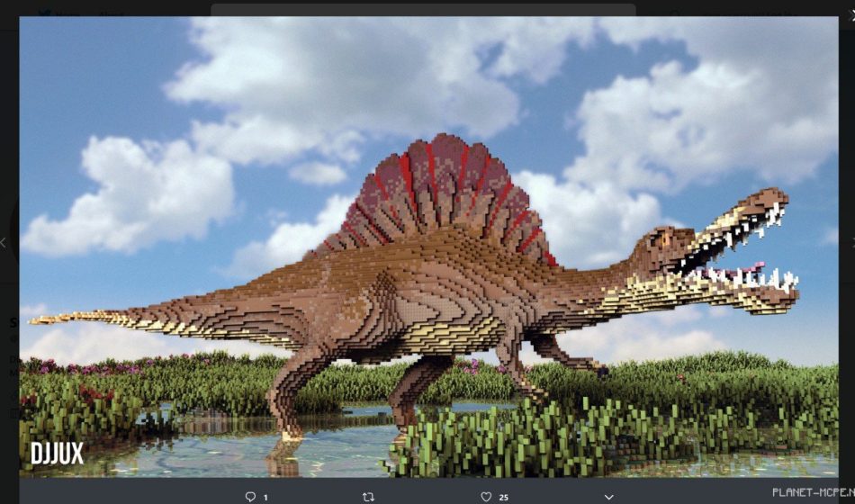The width and height of the screenshot is (855, 504).
Task: Like the tweet with the heart icon
Action: (486, 496)
